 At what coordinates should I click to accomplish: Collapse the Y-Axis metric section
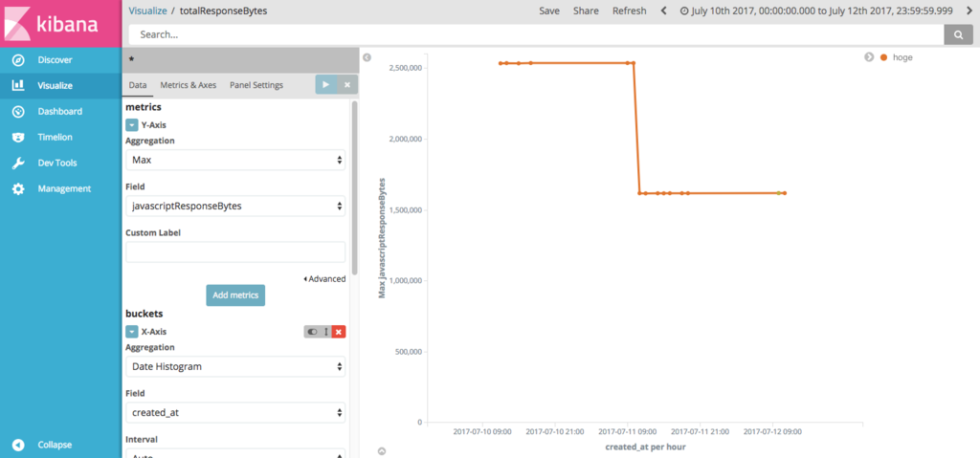tap(131, 125)
